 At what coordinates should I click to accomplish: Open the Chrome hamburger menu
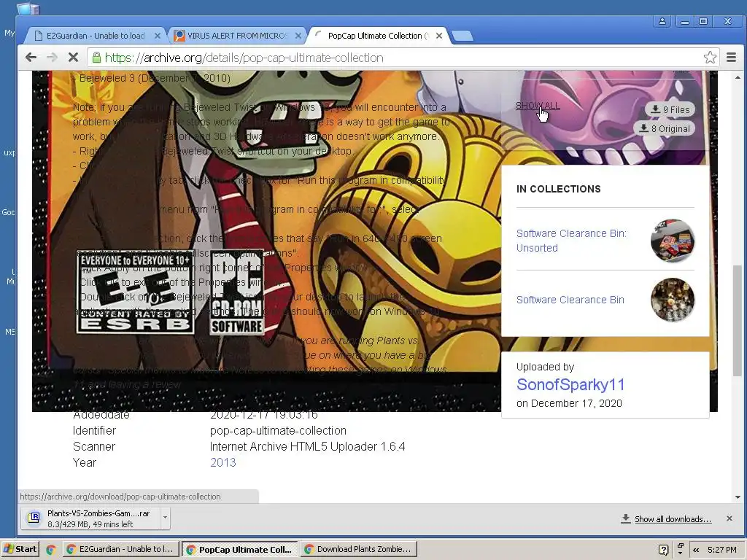(731, 58)
